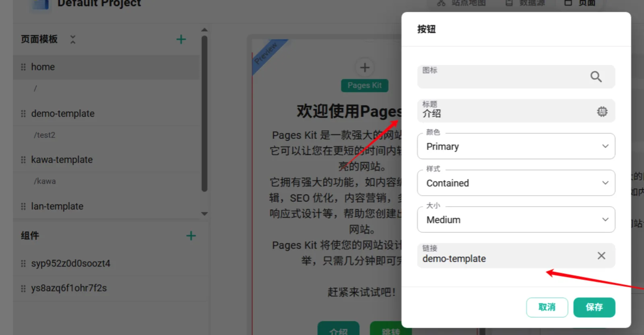Click the 按钮 dialog title

coord(427,29)
